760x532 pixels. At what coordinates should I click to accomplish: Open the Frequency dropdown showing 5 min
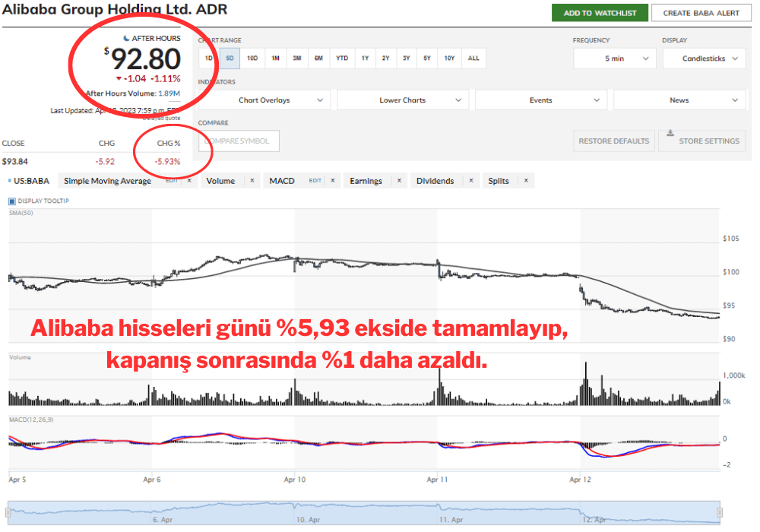click(615, 59)
